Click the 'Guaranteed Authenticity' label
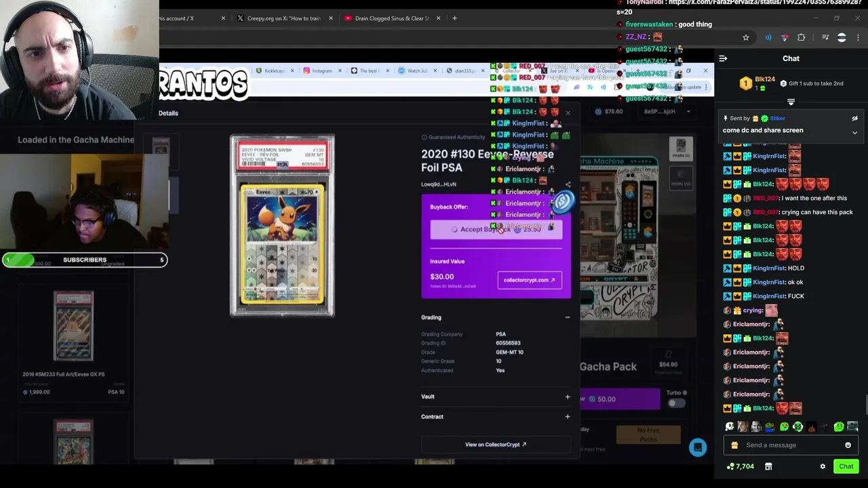868x488 pixels. [x=453, y=138]
